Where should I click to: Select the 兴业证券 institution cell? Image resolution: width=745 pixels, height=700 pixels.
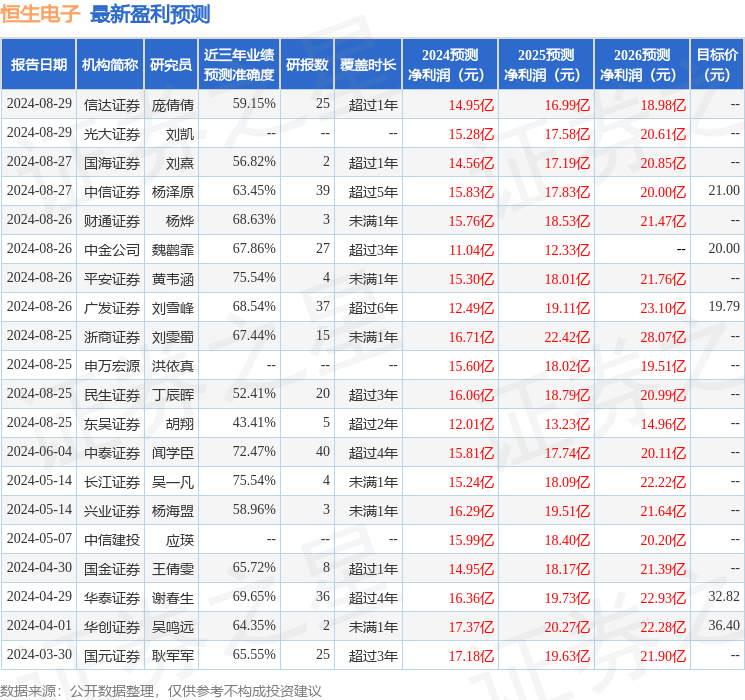pyautogui.click(x=112, y=511)
